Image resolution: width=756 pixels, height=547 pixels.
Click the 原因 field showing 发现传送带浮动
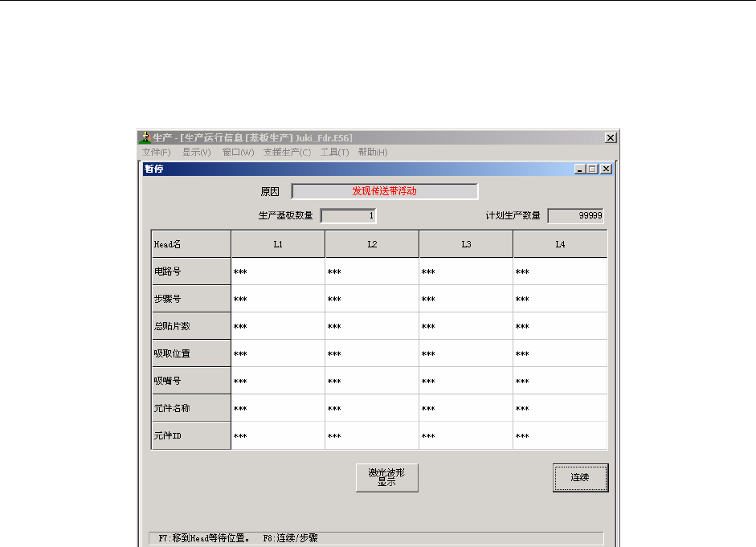click(x=385, y=191)
